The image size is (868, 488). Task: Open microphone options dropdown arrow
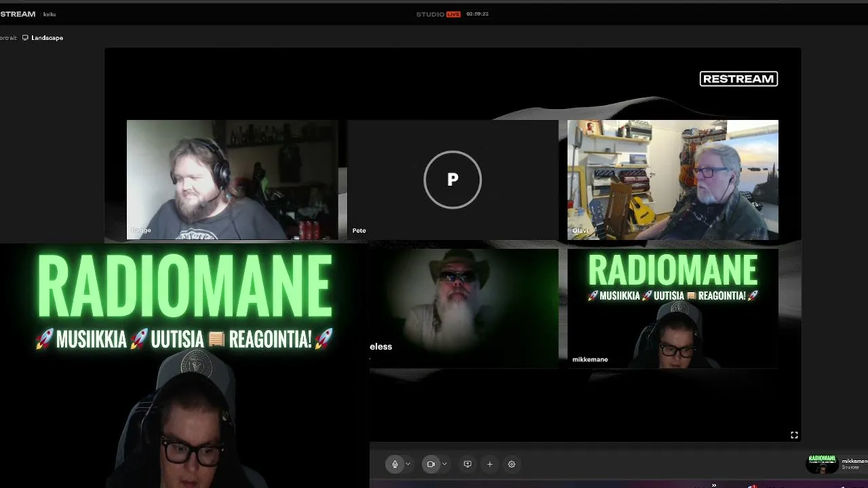408,464
